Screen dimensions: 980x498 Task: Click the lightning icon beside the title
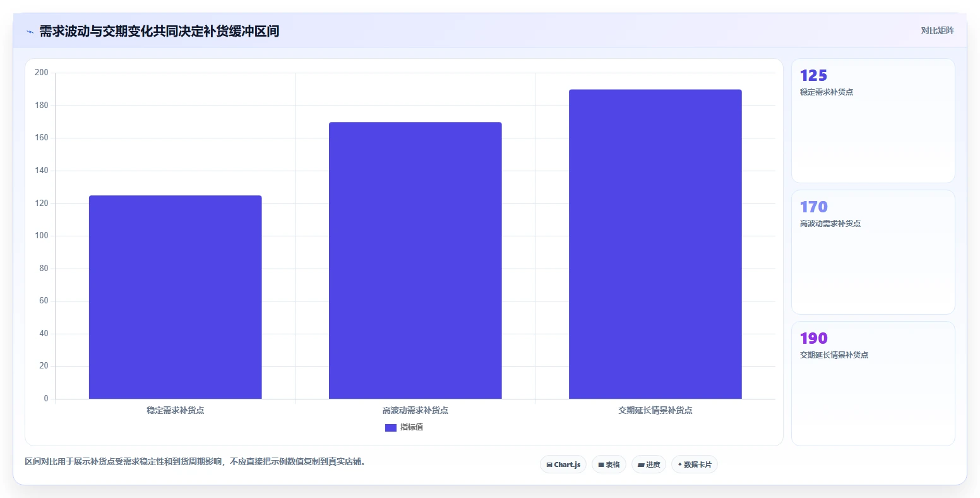(x=30, y=32)
